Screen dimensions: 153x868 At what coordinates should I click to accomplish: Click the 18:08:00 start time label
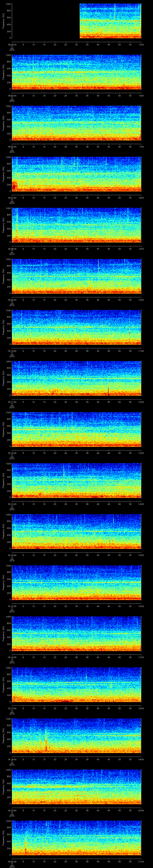click(x=12, y=249)
